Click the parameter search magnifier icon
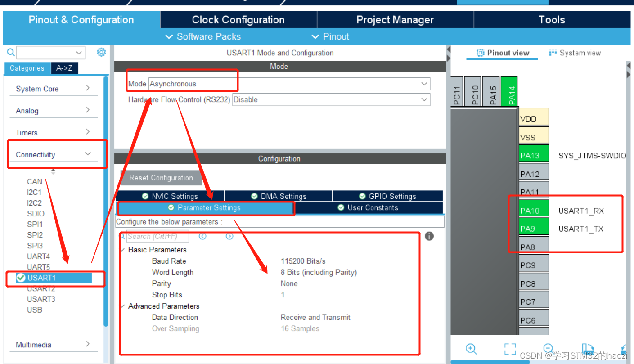 pos(122,236)
